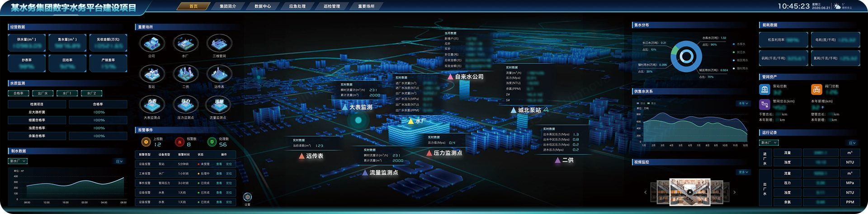Open the 设置 gear icon

click(x=247, y=197)
